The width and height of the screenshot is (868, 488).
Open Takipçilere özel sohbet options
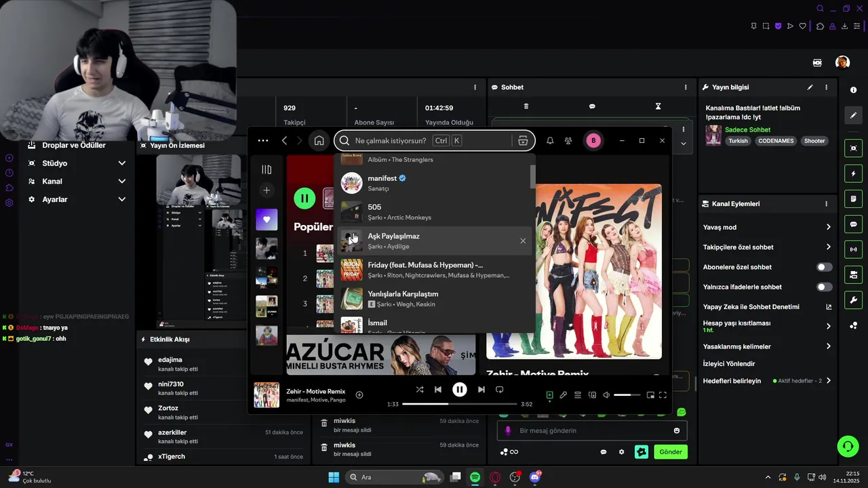pyautogui.click(x=767, y=247)
